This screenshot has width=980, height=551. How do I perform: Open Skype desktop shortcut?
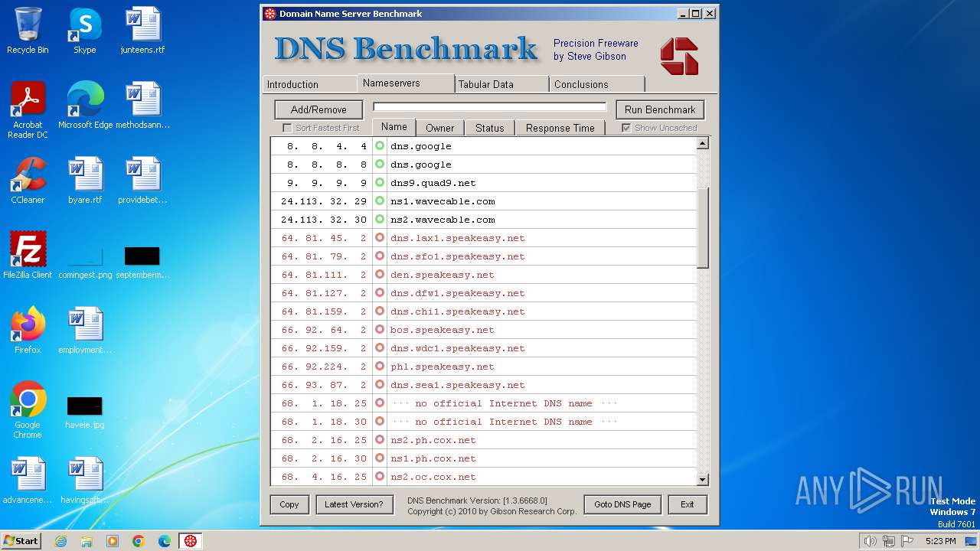(85, 31)
